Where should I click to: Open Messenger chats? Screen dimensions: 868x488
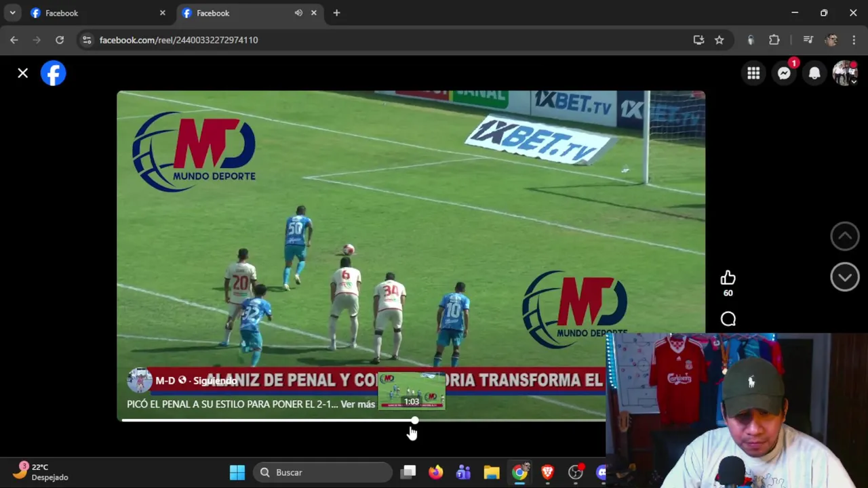(784, 73)
